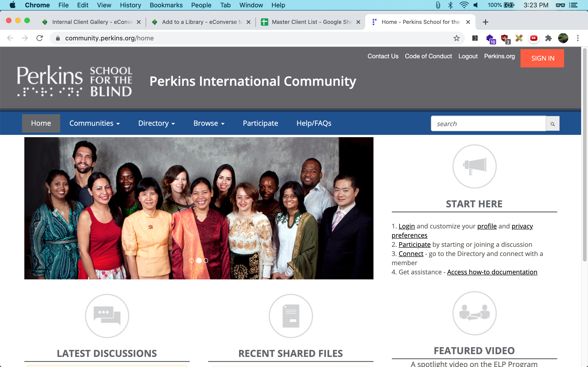Open the Browse dropdown menu

tap(209, 123)
